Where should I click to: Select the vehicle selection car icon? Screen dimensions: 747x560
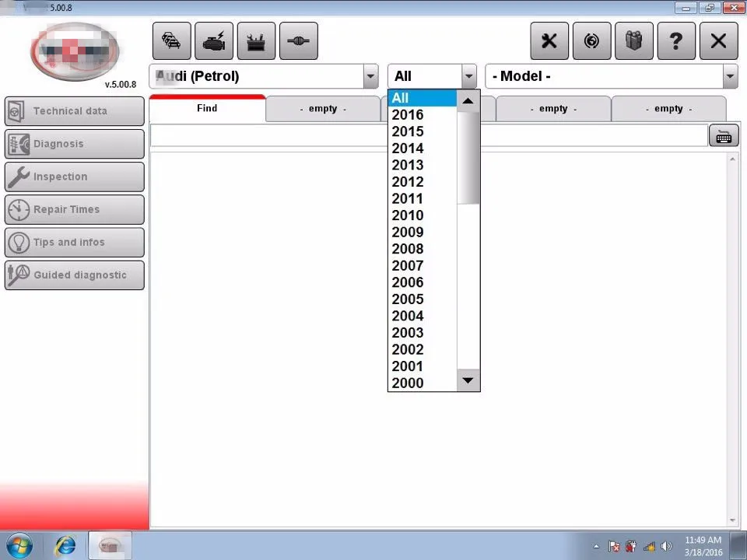[171, 40]
